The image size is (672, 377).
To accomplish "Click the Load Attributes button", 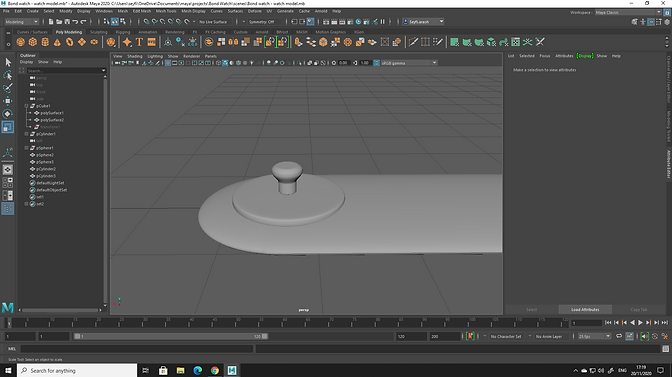I will pos(585,309).
